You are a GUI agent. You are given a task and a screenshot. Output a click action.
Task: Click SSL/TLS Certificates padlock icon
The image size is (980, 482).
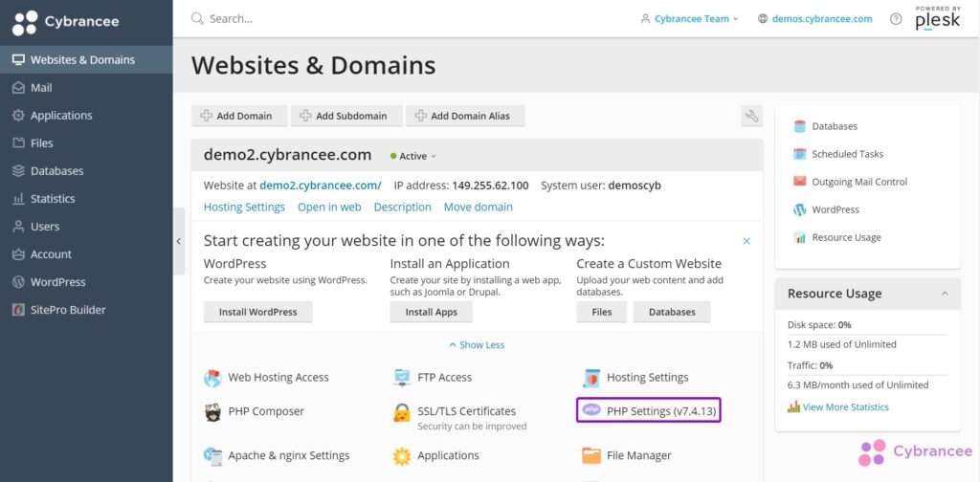(402, 412)
